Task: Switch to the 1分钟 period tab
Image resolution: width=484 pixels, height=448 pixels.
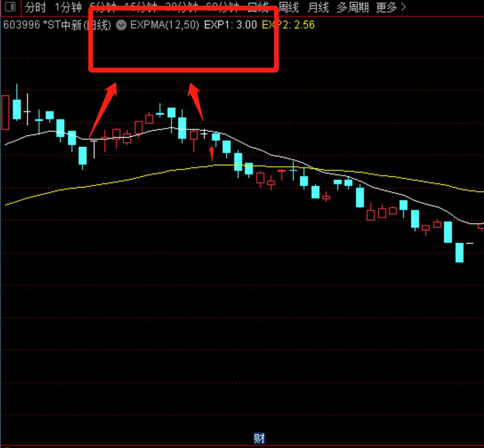Action: pyautogui.click(x=68, y=7)
